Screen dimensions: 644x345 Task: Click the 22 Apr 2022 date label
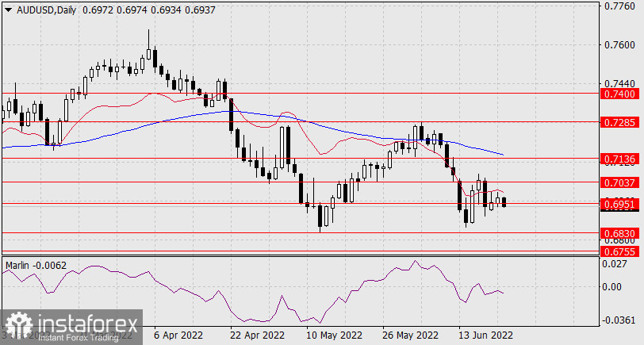(257, 335)
